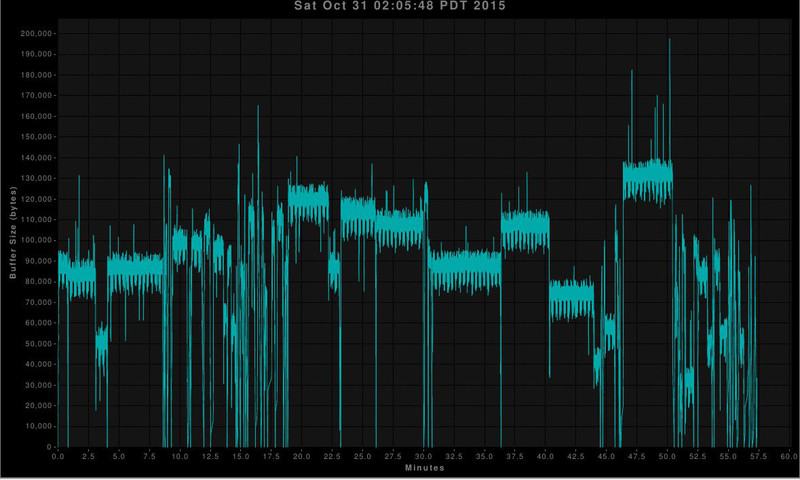Click the 30.0 x-axis tick label

(423, 456)
